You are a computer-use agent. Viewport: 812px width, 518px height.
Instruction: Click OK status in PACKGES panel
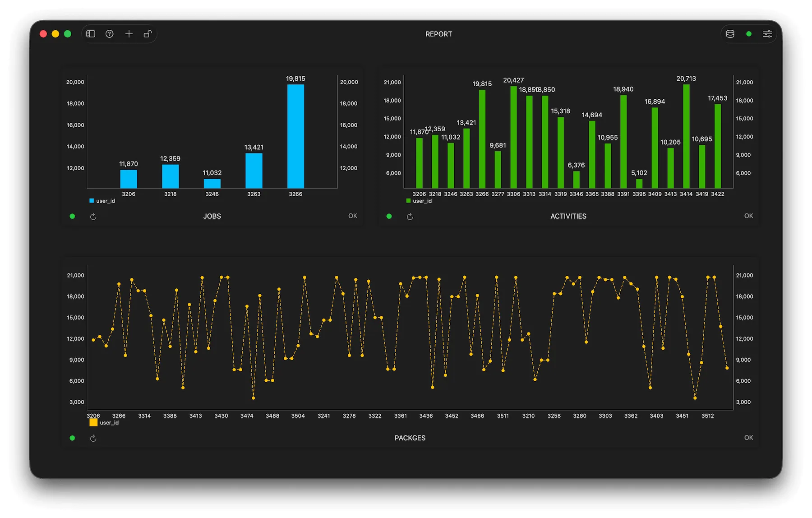pos(749,438)
